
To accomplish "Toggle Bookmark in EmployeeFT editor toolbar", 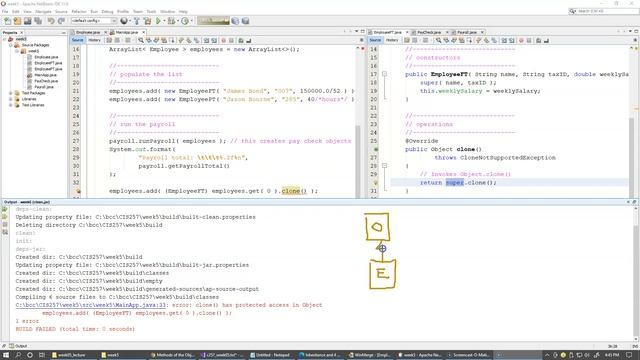I will (x=494, y=40).
